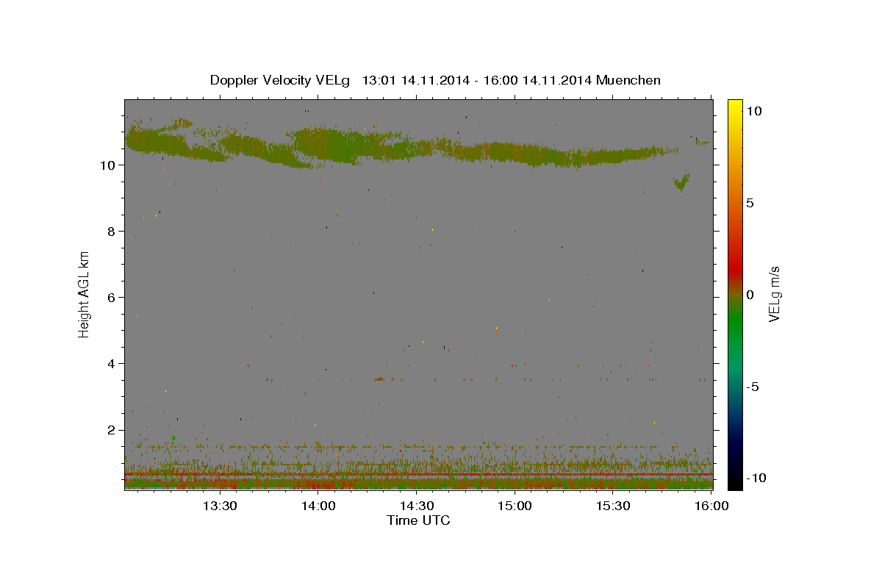
Task: Click the 'VELg m/s' colorbar label
Action: (x=773, y=294)
